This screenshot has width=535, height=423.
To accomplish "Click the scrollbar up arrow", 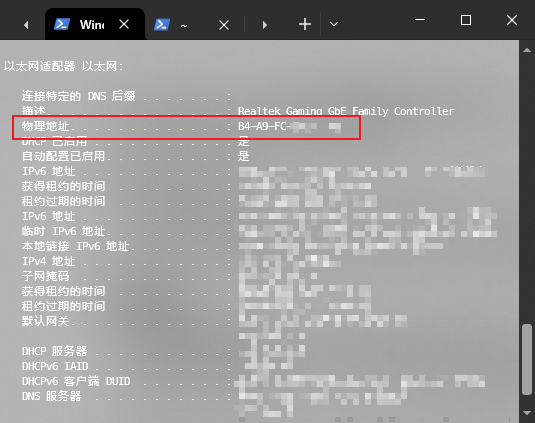I will [527, 50].
